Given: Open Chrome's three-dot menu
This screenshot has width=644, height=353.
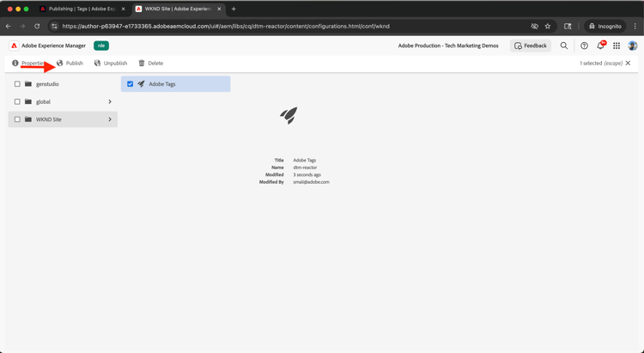Looking at the screenshot, I should [635, 26].
